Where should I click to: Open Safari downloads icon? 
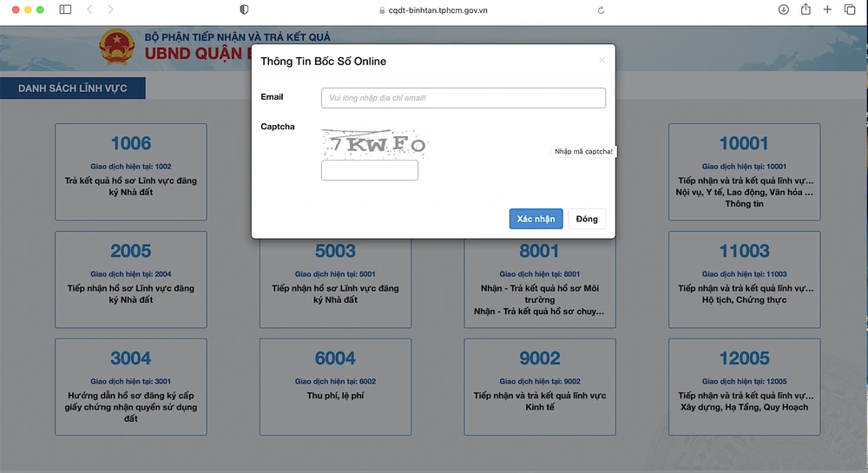(783, 10)
